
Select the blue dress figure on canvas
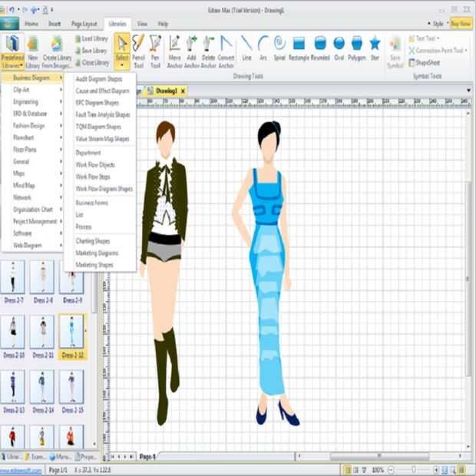point(267,273)
